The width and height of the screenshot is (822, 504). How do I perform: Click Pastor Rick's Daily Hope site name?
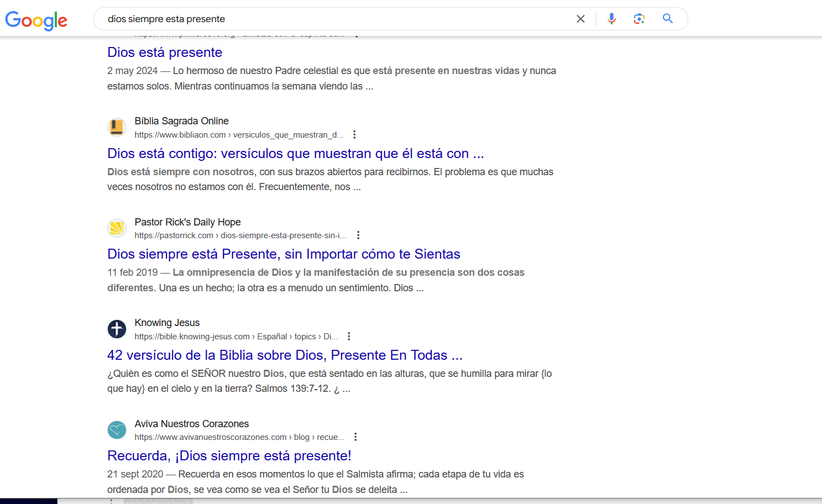click(187, 222)
